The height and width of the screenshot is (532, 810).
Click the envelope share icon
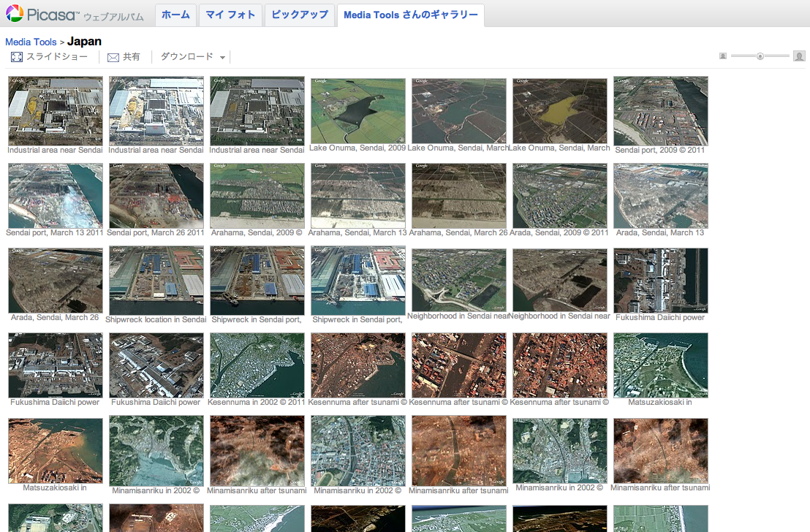(x=113, y=57)
